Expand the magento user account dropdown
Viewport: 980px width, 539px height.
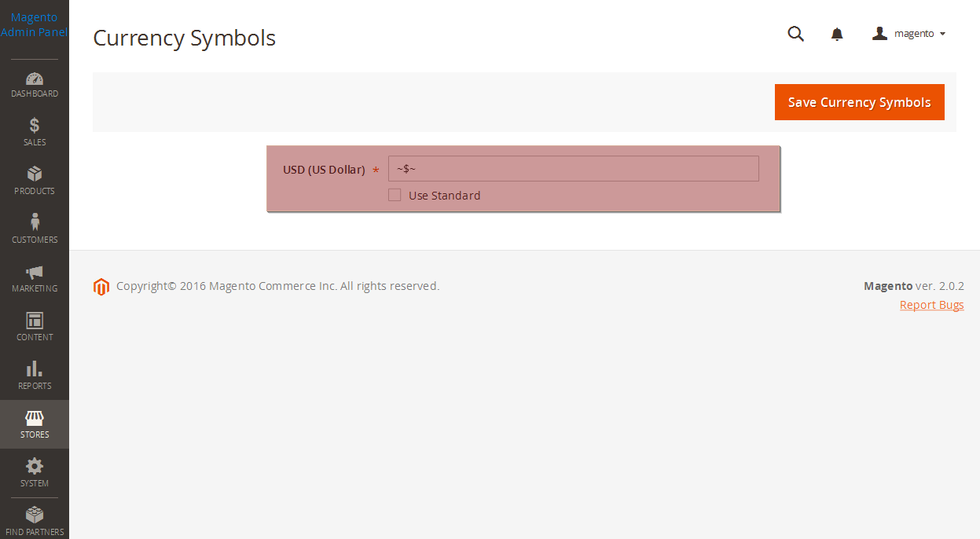(908, 34)
